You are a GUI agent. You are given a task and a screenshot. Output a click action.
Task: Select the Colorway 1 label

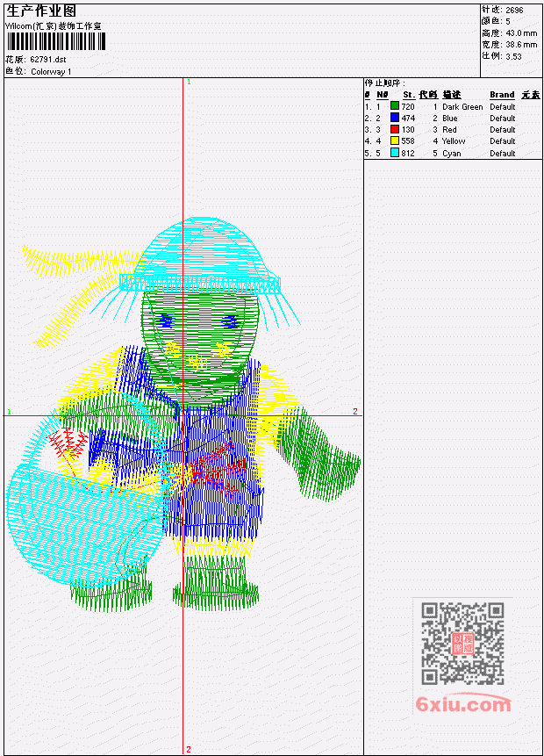point(51,72)
